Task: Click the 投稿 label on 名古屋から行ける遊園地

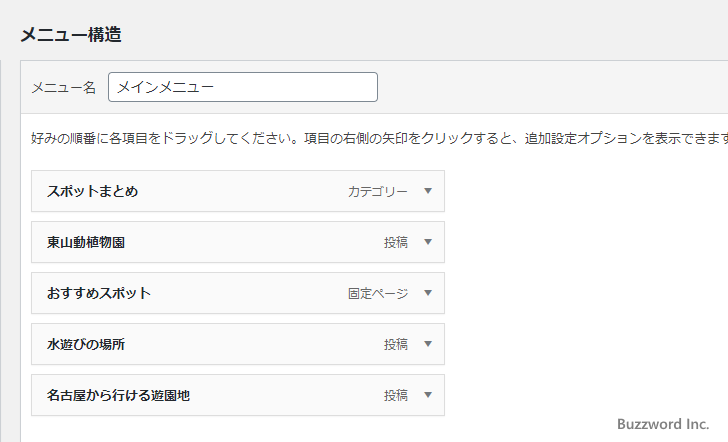Action: pos(396,395)
